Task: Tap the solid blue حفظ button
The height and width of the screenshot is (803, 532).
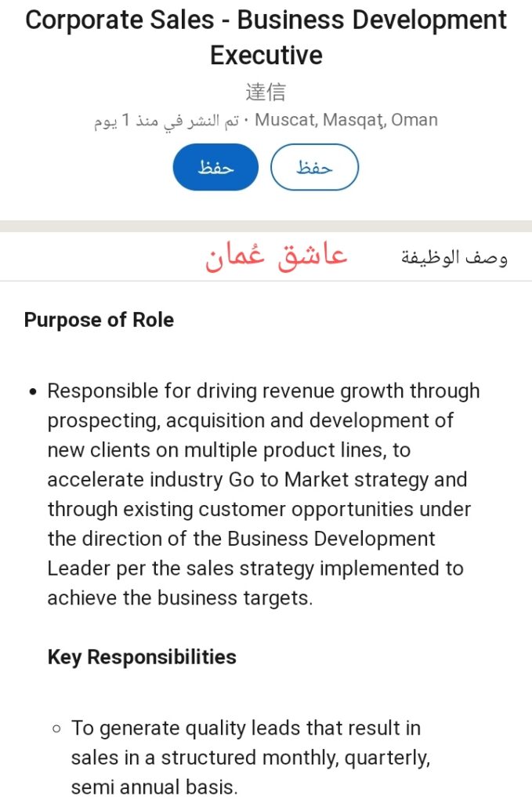Action: tap(215, 167)
